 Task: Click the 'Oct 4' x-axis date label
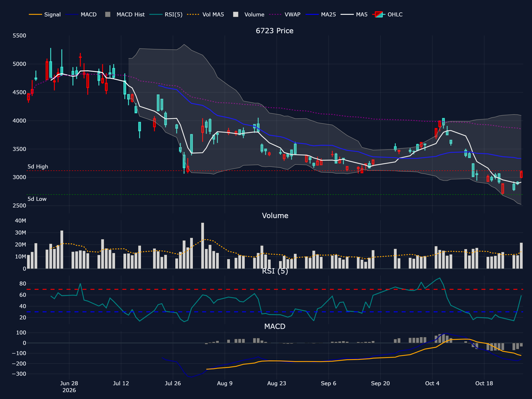click(x=432, y=383)
